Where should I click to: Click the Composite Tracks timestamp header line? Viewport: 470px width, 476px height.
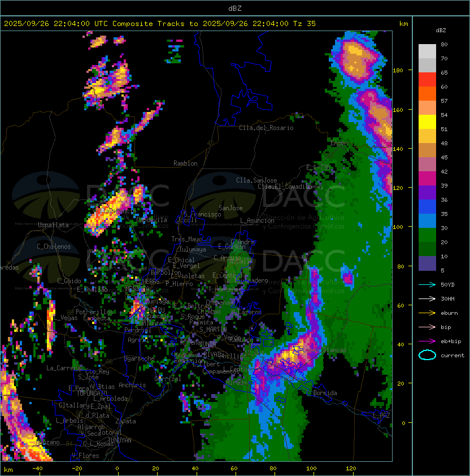[160, 23]
